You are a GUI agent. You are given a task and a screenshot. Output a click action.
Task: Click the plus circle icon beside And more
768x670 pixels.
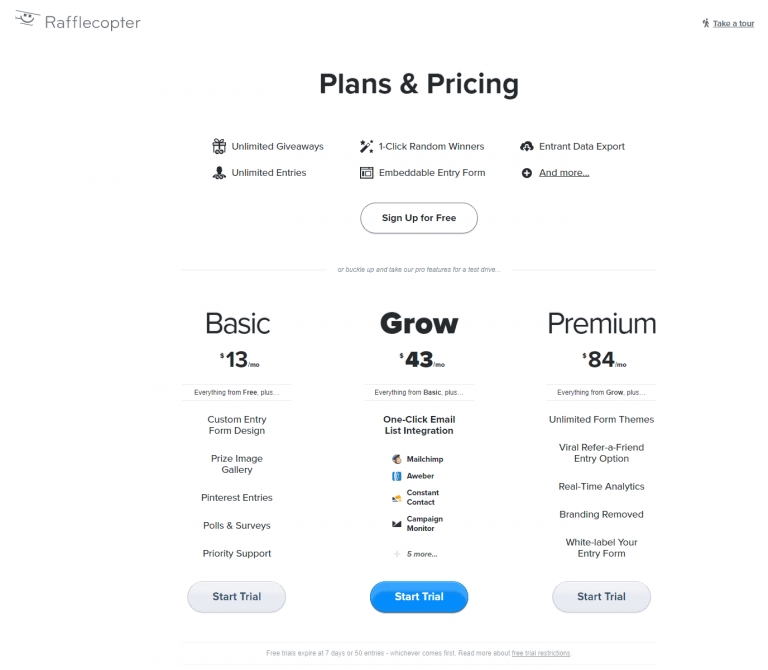[x=527, y=173]
